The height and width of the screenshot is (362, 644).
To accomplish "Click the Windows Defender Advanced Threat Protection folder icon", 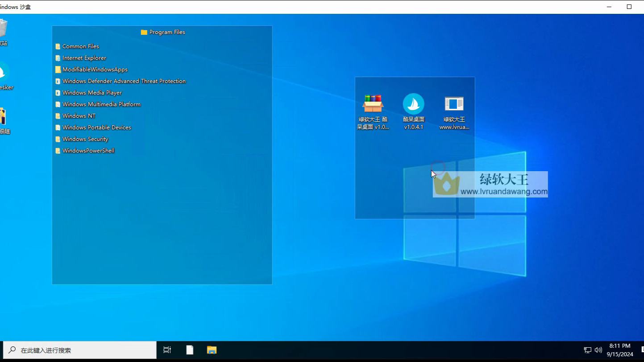I will 58,81.
